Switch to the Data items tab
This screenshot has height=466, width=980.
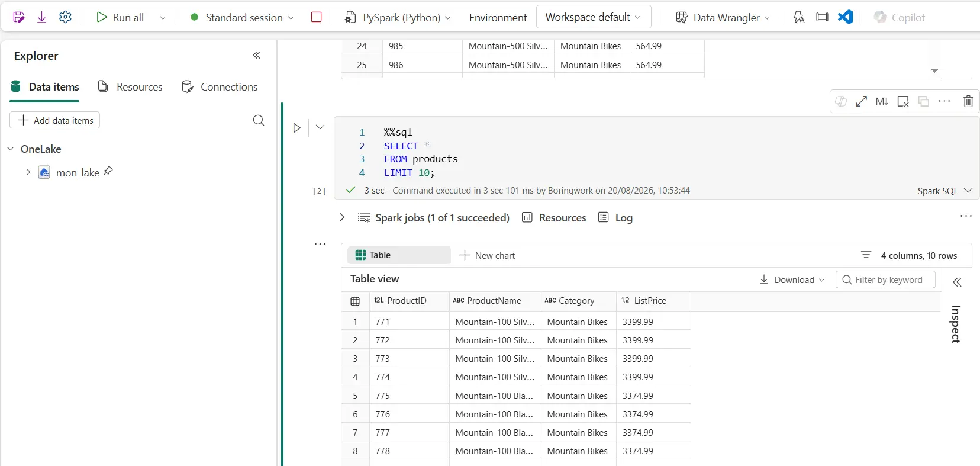[45, 87]
